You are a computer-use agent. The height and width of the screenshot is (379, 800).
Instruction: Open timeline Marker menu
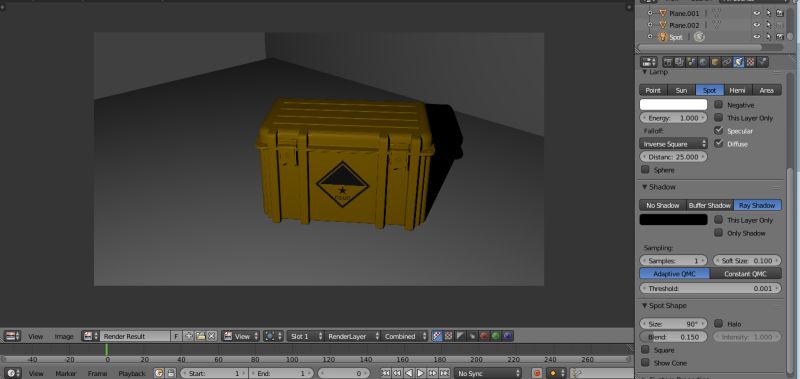[66, 373]
